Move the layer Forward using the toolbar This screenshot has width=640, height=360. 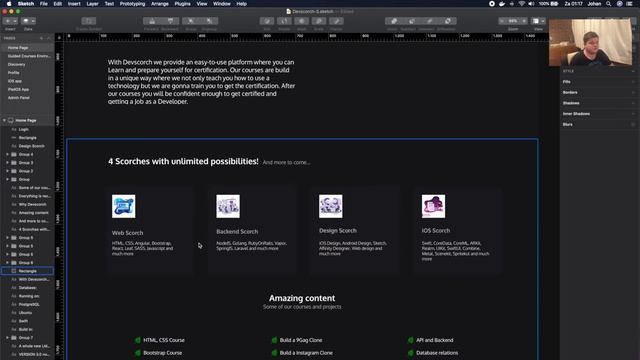pos(152,21)
